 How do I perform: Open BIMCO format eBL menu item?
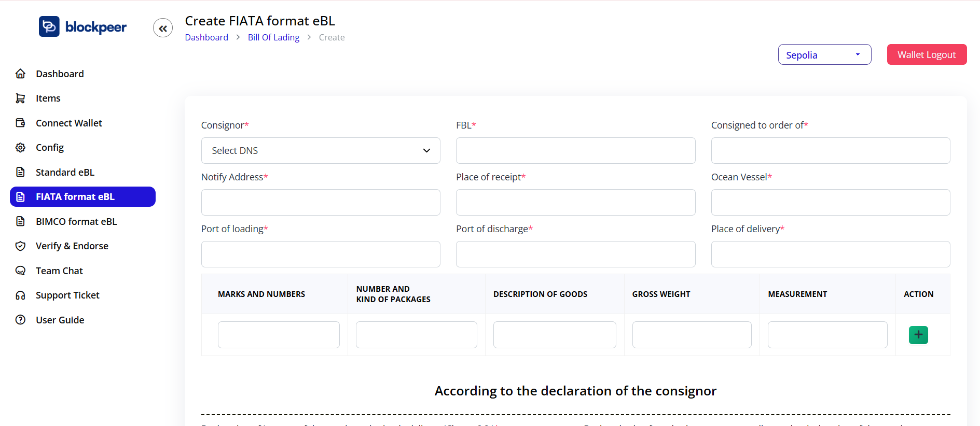click(76, 221)
